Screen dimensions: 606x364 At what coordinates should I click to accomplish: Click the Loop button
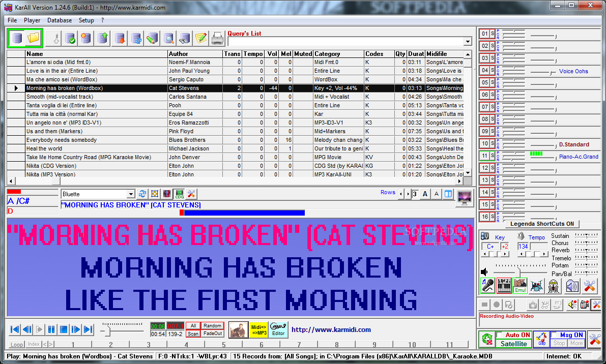tap(17, 344)
